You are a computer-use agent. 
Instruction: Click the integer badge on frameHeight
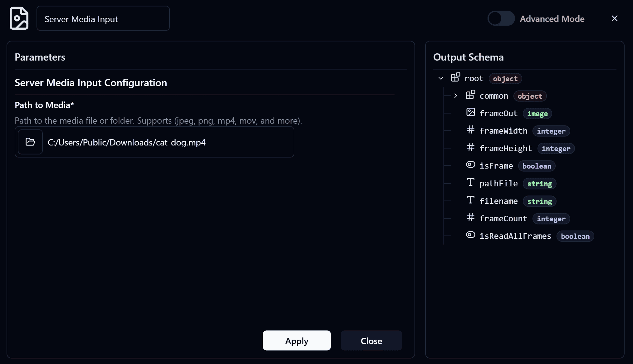coord(556,149)
